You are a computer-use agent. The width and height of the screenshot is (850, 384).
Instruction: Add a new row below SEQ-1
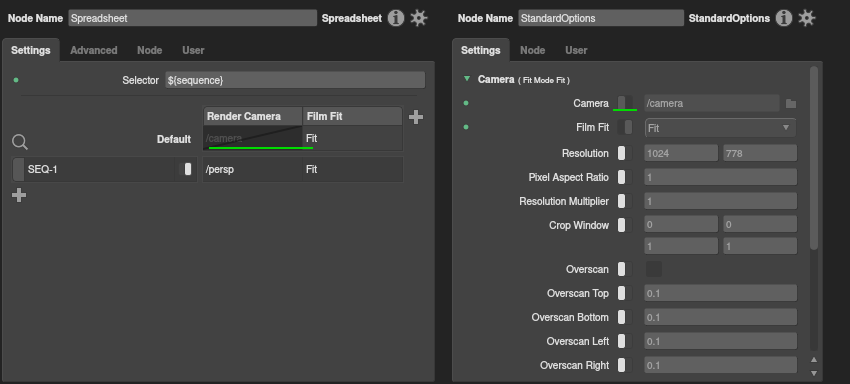point(19,195)
